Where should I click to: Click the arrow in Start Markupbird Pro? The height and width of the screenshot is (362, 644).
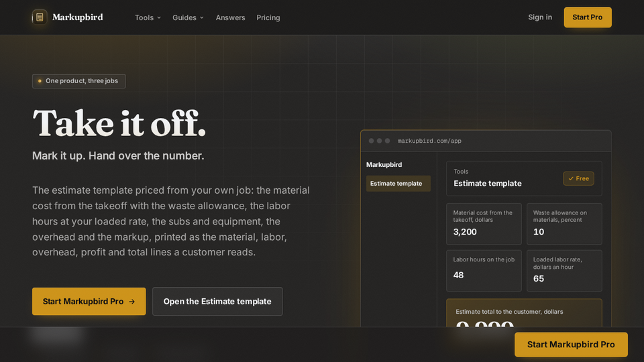(132, 302)
